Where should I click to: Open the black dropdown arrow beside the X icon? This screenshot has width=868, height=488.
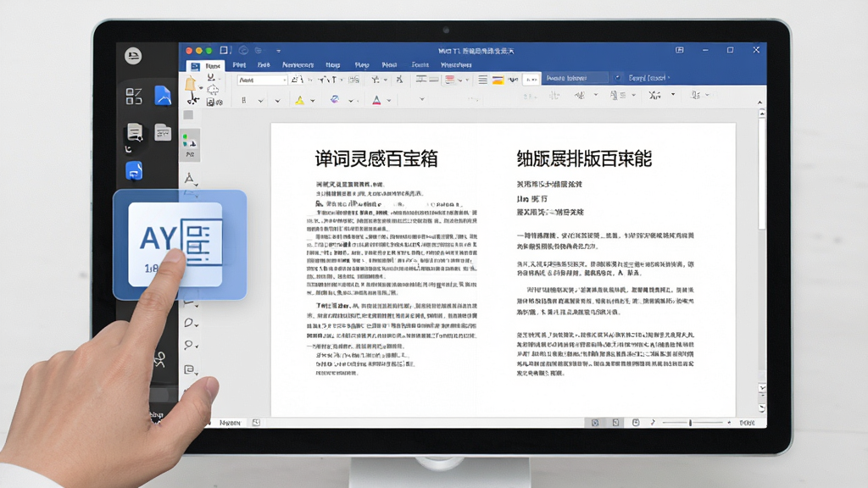672,95
